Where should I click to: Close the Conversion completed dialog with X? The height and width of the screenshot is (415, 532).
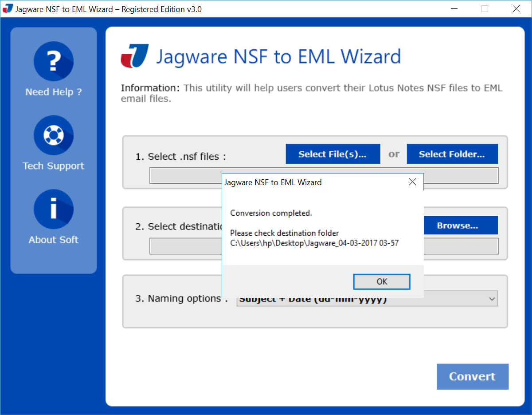pos(412,182)
